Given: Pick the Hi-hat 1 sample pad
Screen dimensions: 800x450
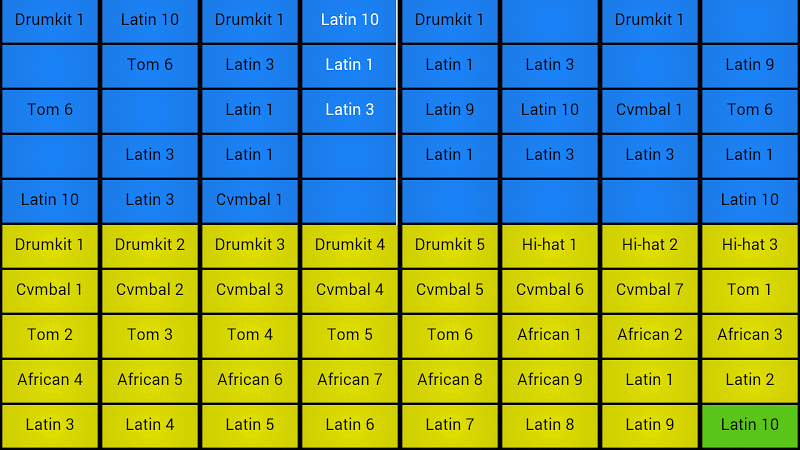Looking at the screenshot, I should [550, 245].
